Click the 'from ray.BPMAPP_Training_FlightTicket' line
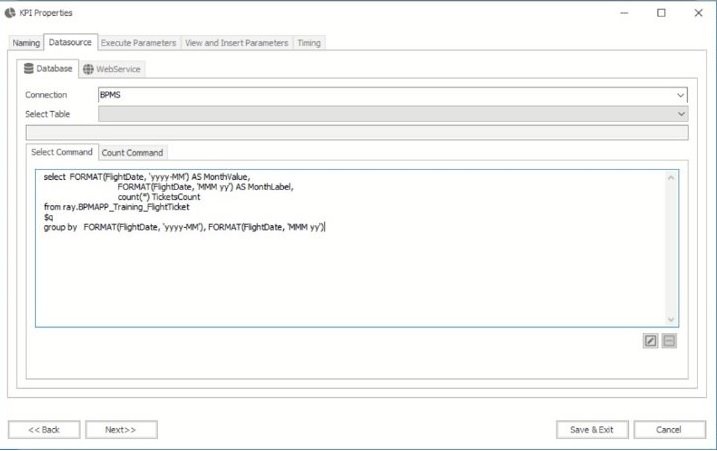Image resolution: width=717 pixels, height=451 pixels. (117, 207)
